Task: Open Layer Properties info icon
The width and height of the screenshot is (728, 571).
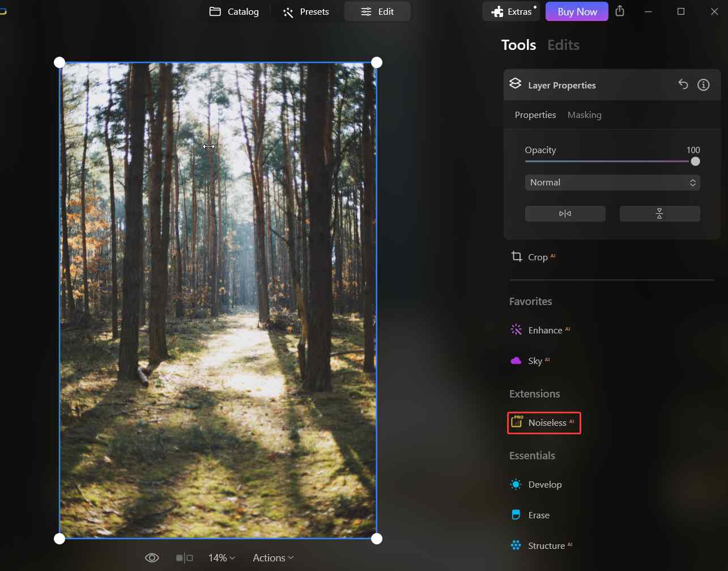Action: tap(704, 84)
